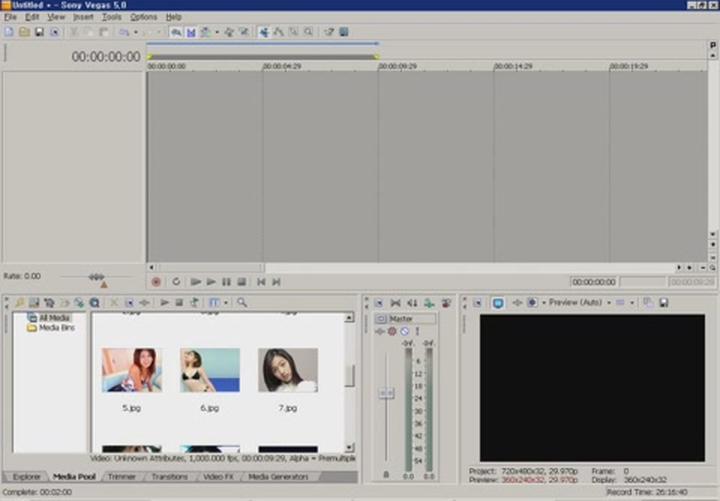The image size is (720, 501).
Task: Click Media Pool Properties icon
Action: [x=129, y=303]
